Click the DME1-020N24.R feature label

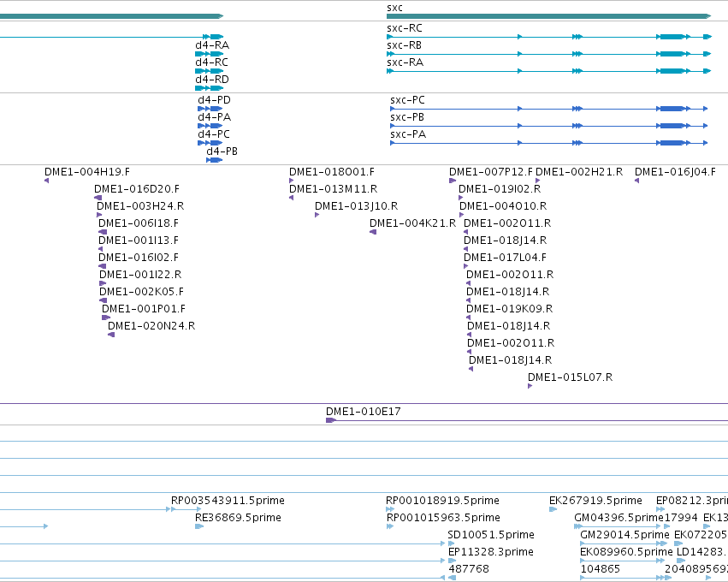pyautogui.click(x=151, y=327)
